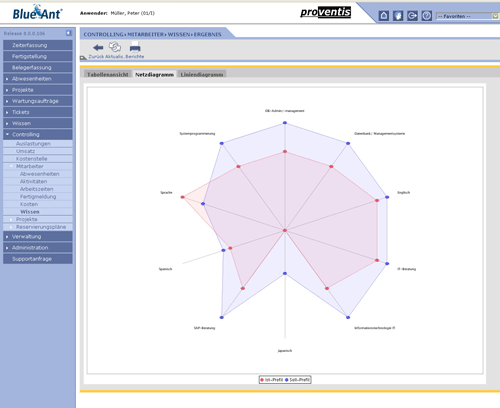Viewport: 500px width, 408px height.
Task: Click the Soll-Profil blue legend marker
Action: [287, 380]
